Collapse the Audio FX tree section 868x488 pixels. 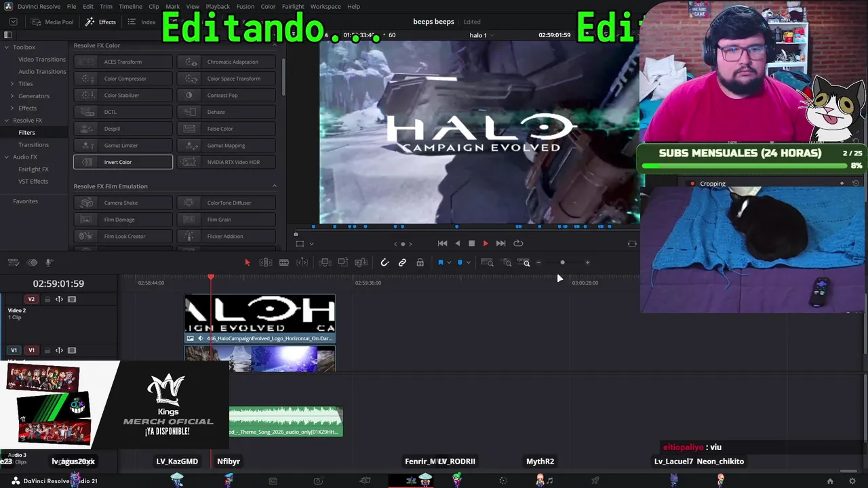point(7,157)
